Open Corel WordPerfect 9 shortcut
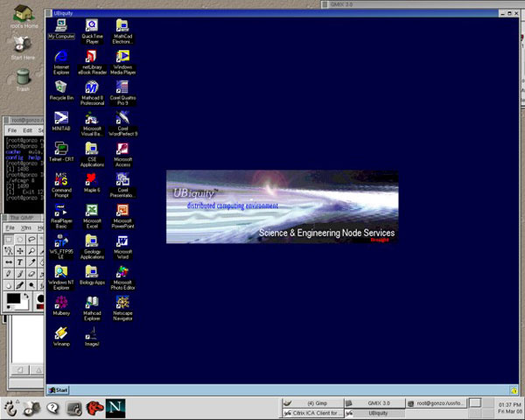 122,123
